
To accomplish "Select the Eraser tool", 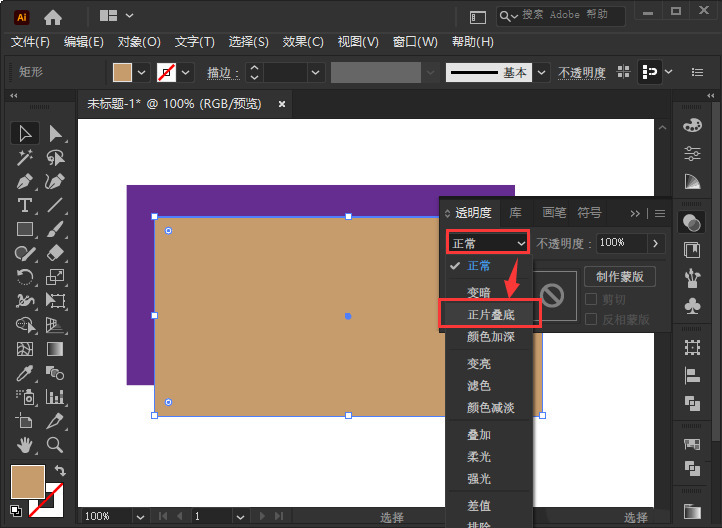I will tap(55, 253).
